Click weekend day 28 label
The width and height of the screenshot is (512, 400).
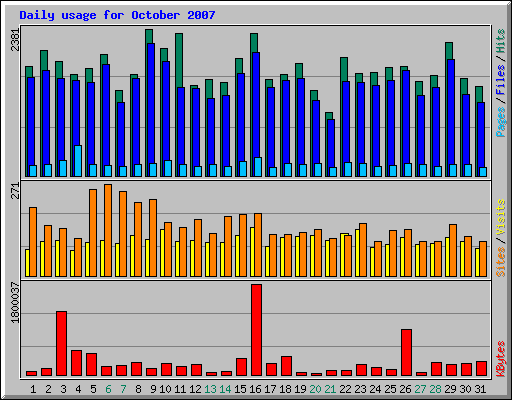(x=435, y=389)
